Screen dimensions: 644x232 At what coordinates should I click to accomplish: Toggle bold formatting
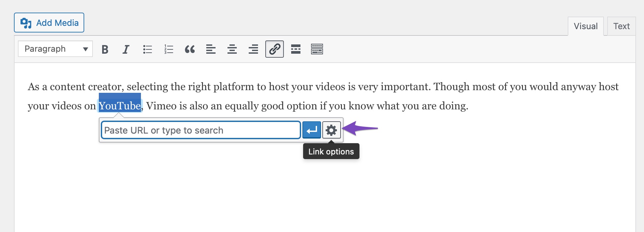(x=105, y=49)
